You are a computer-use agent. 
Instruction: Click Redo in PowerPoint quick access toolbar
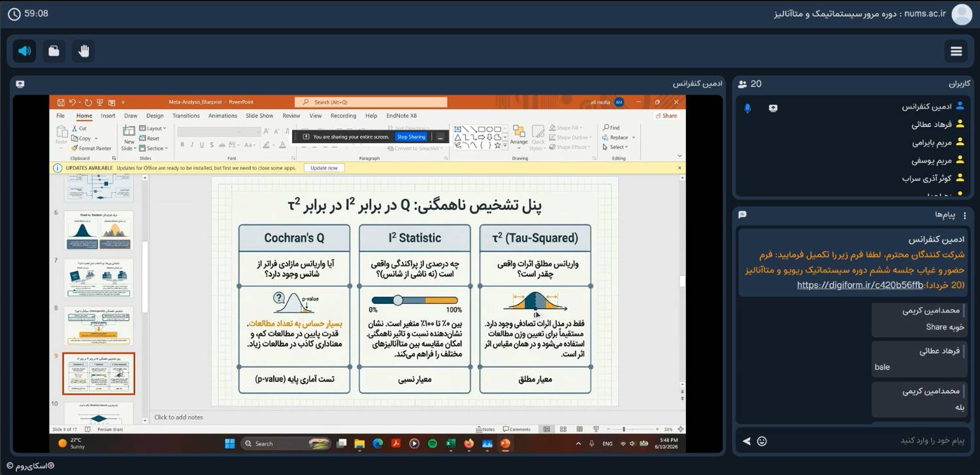click(88, 102)
